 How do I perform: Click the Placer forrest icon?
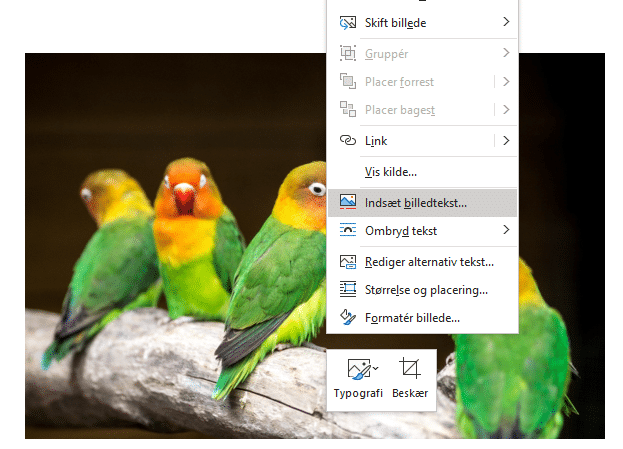(348, 81)
